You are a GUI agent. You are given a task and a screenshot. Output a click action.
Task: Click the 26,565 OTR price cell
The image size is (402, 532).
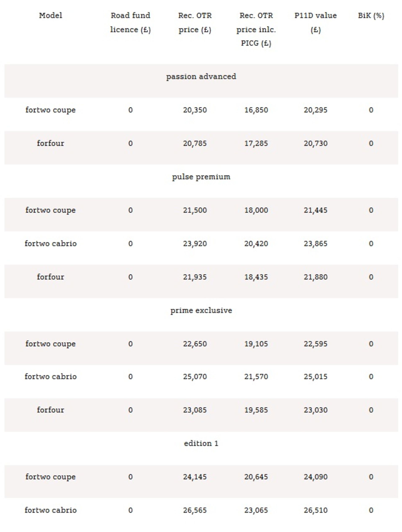pos(195,510)
